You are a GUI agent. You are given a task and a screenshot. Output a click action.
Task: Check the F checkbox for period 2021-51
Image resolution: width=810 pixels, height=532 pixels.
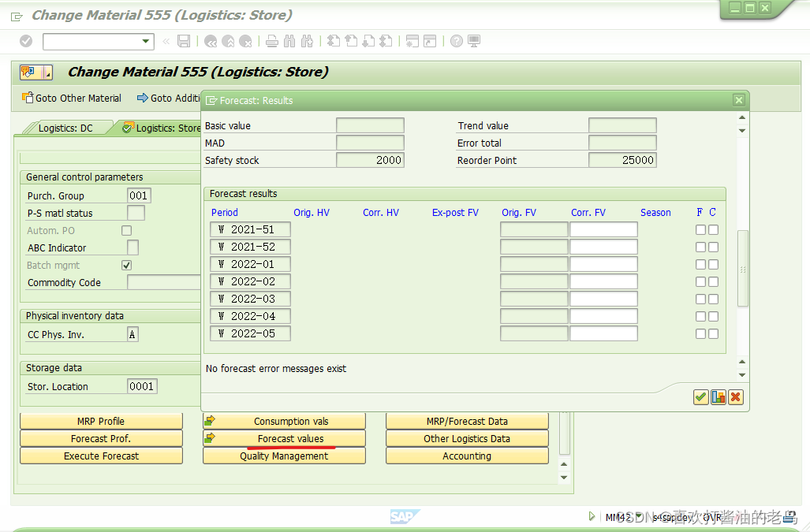[699, 229]
